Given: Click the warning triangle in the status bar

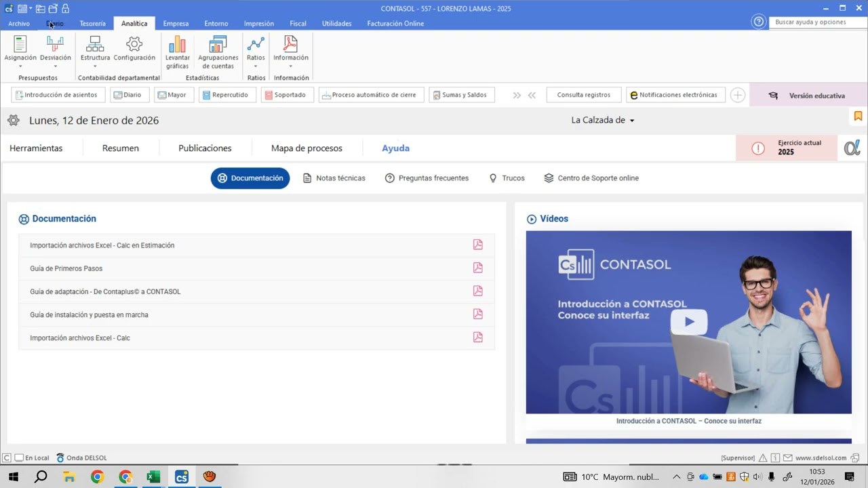Looking at the screenshot, I should click(x=763, y=458).
